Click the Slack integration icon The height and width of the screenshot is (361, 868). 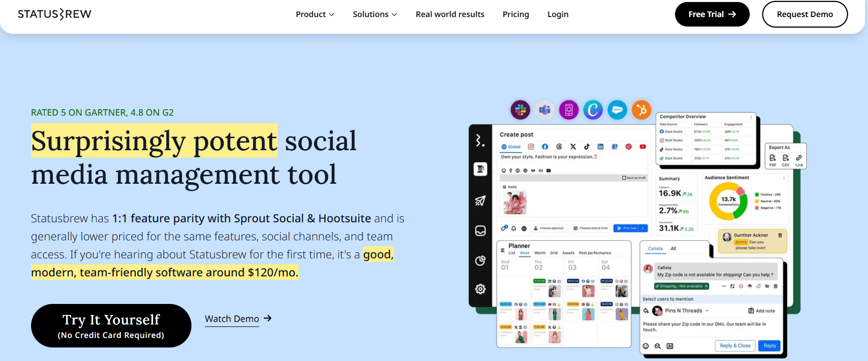pyautogui.click(x=520, y=110)
